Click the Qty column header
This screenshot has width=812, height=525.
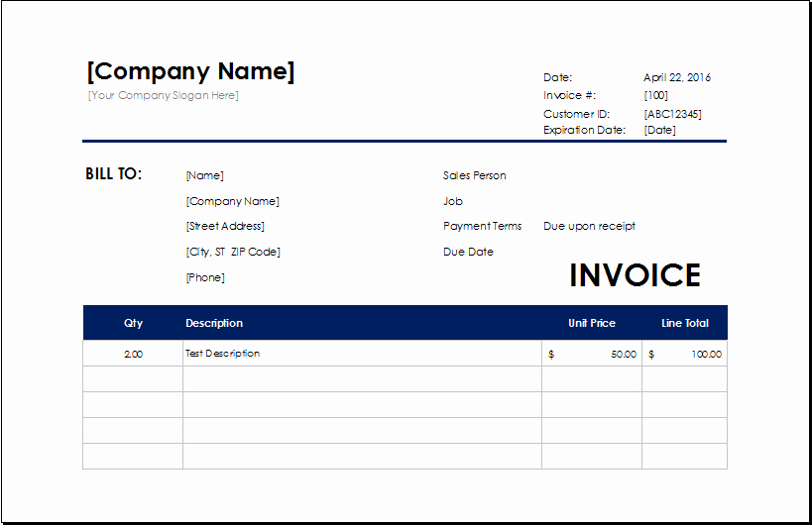[x=133, y=323]
